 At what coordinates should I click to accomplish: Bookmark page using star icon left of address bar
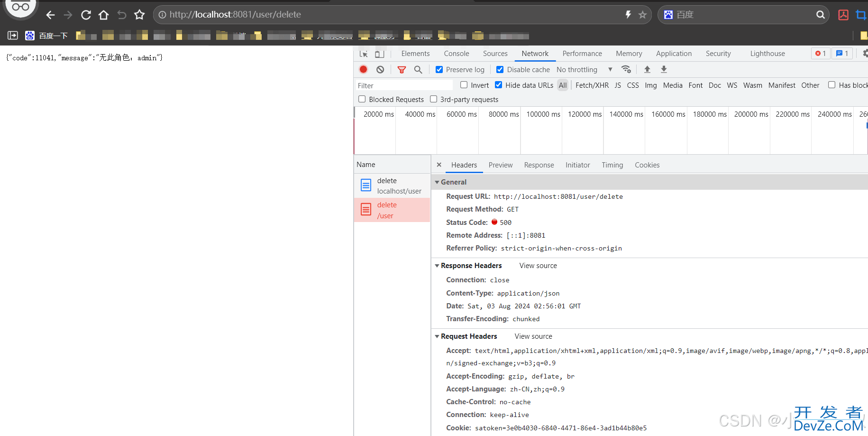click(139, 15)
